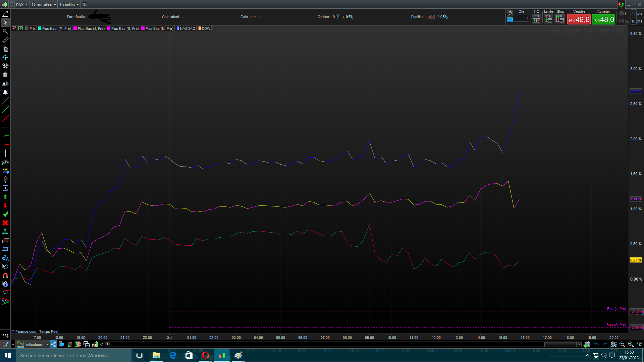The height and width of the screenshot is (362, 644).
Task: Select the ruler measurement tool
Action: pyautogui.click(x=5, y=40)
